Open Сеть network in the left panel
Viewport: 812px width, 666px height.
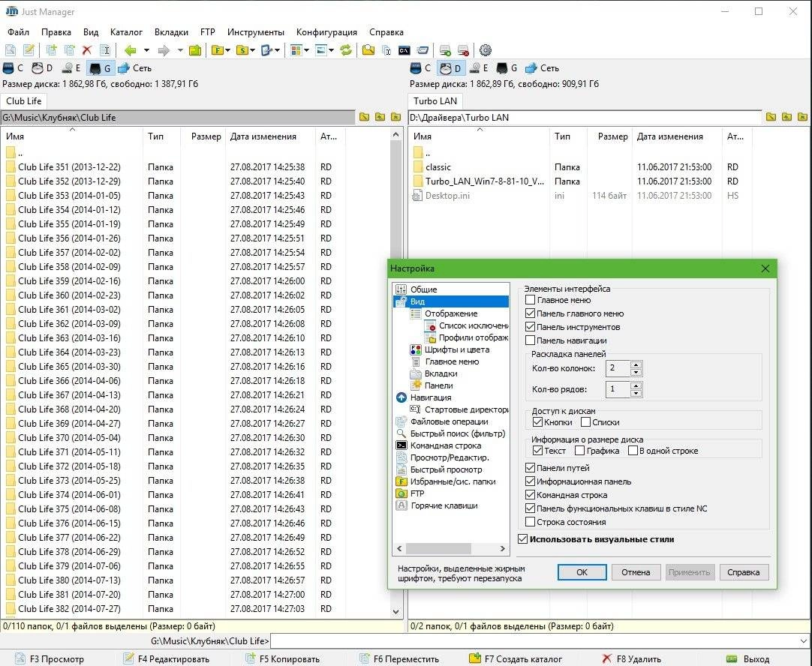(x=135, y=67)
